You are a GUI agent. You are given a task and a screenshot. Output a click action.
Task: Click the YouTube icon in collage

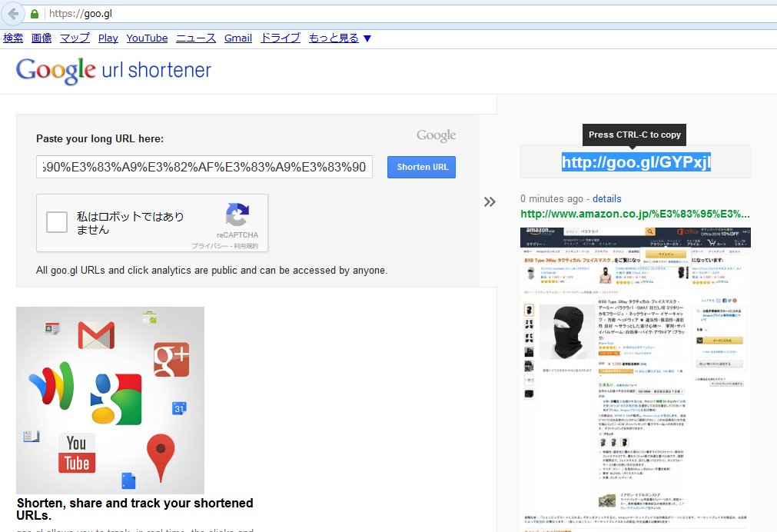click(77, 453)
